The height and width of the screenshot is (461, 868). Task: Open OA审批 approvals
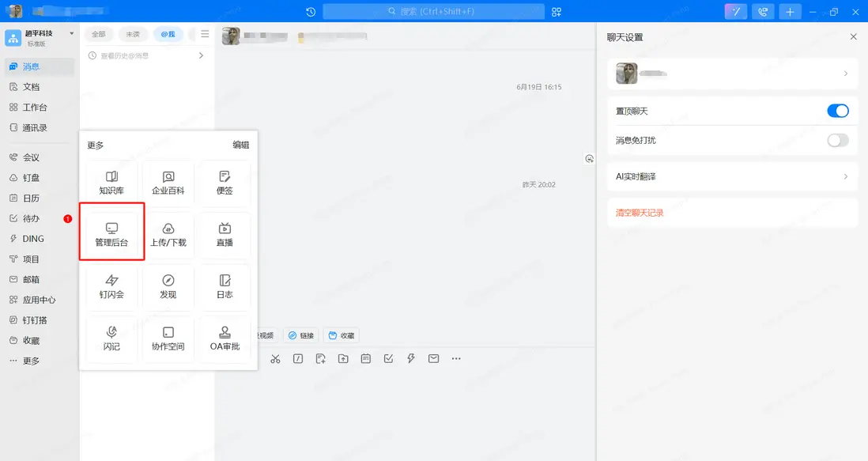click(x=225, y=338)
